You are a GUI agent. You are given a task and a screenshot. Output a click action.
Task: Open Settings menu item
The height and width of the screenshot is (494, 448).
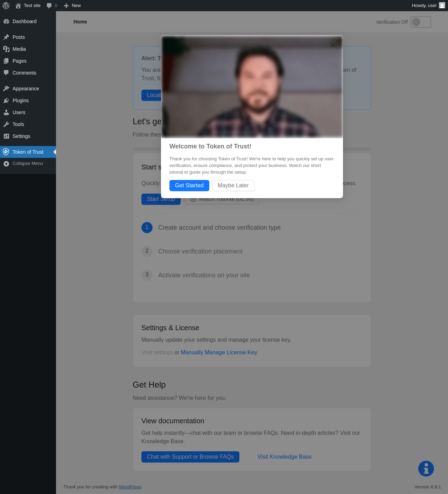(x=28, y=136)
